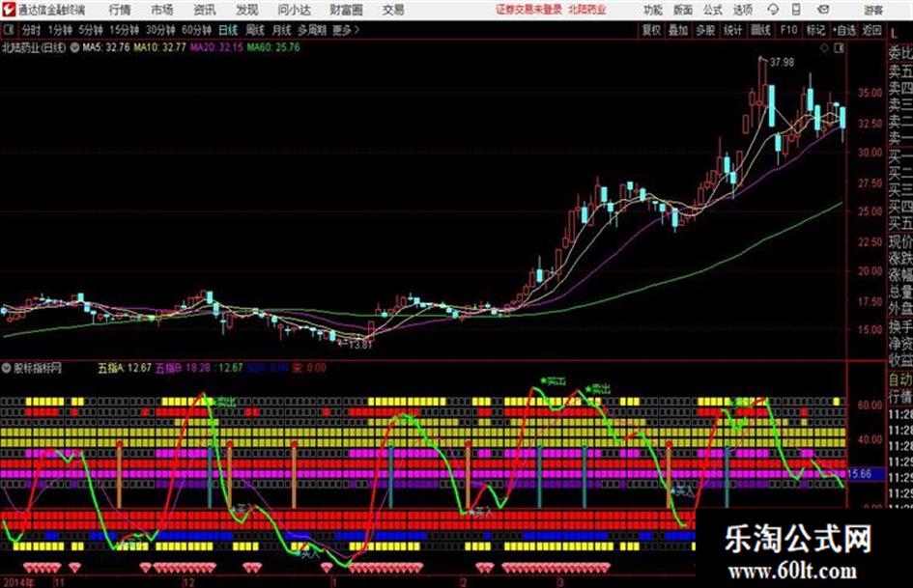Open the 交易 menu
Image resolution: width=913 pixels, height=588 pixels.
pos(393,10)
